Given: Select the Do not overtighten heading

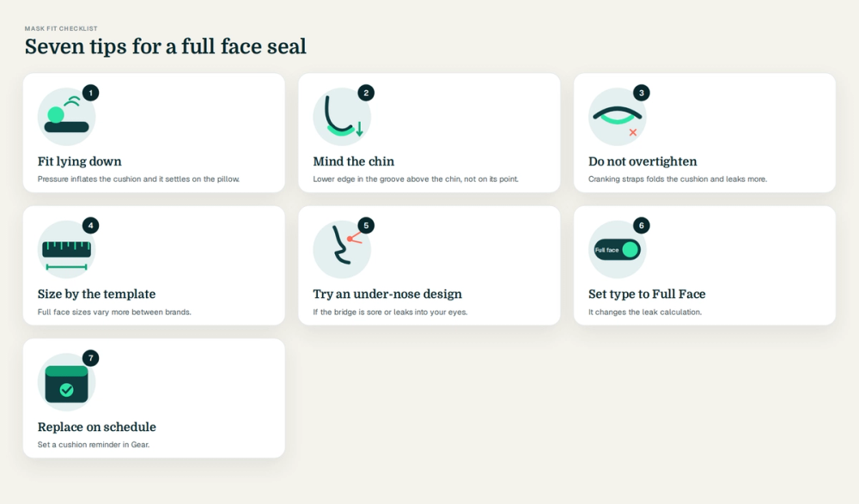Looking at the screenshot, I should [x=643, y=161].
